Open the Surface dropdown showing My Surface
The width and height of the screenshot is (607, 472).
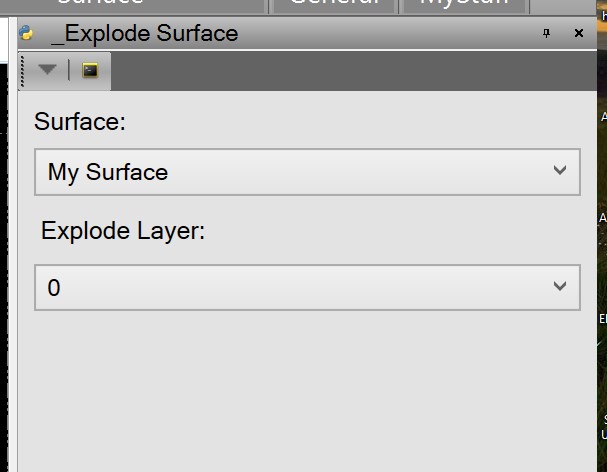pos(307,172)
